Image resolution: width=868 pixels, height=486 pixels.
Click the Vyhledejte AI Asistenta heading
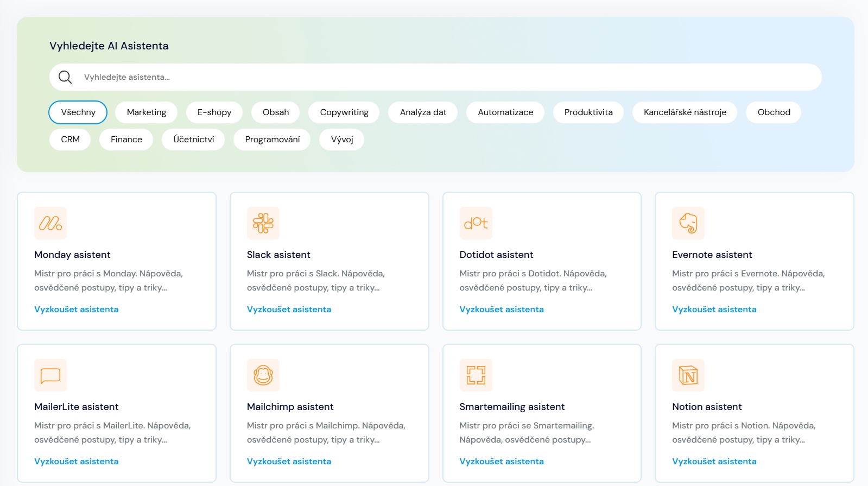point(109,46)
